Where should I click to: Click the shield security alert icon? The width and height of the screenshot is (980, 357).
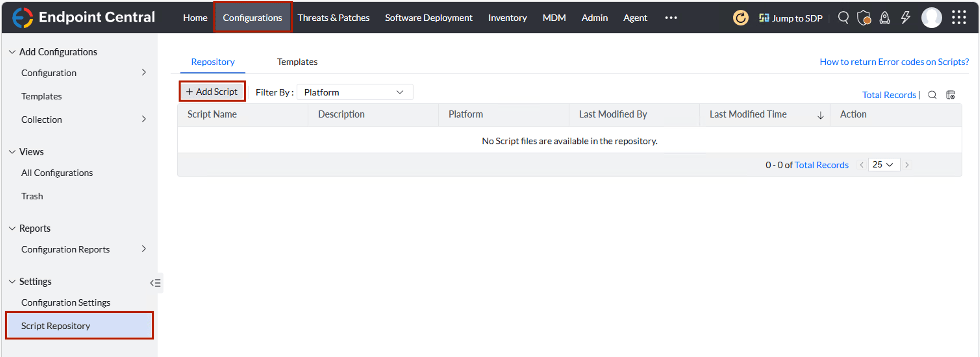pos(864,18)
